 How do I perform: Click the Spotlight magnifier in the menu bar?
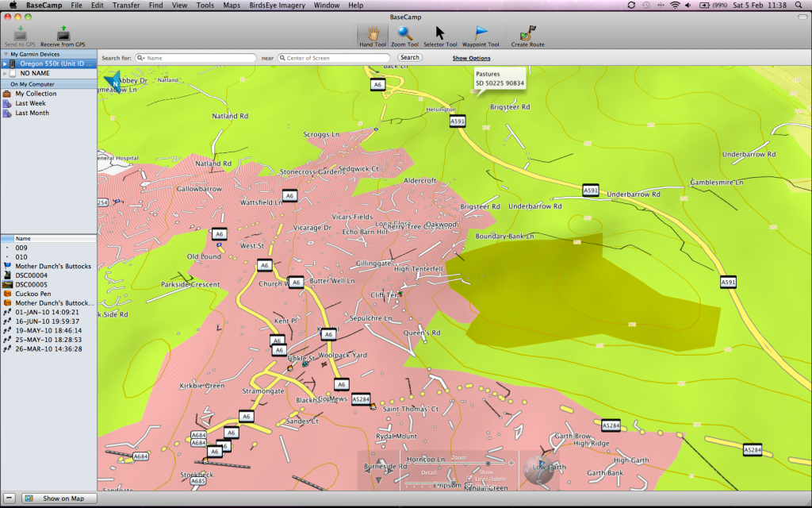(798, 6)
